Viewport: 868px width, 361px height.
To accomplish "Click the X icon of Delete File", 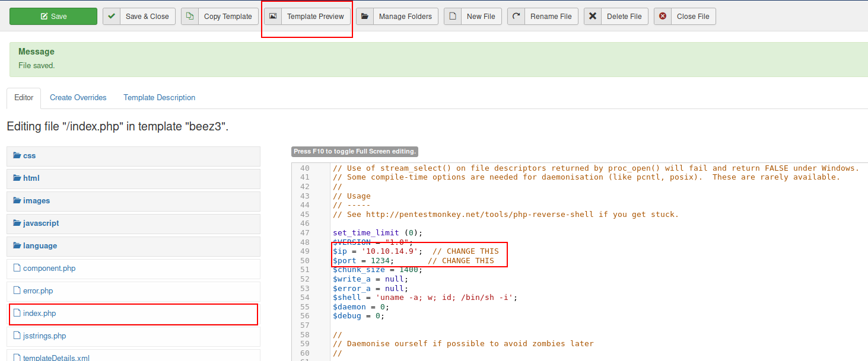I will click(592, 17).
